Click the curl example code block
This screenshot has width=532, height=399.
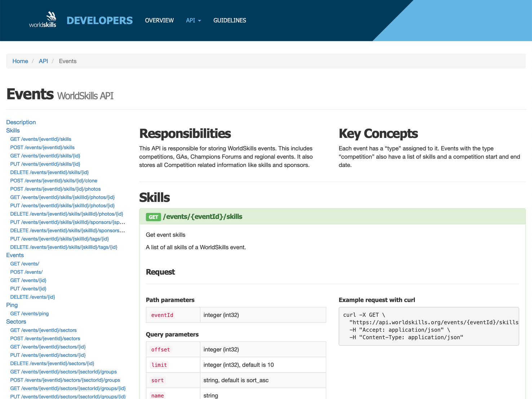(x=429, y=326)
